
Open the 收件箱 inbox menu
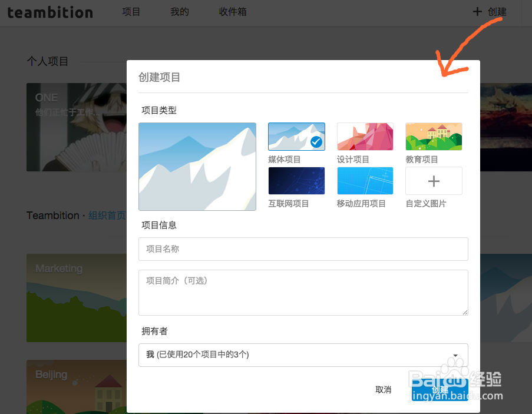pyautogui.click(x=232, y=12)
